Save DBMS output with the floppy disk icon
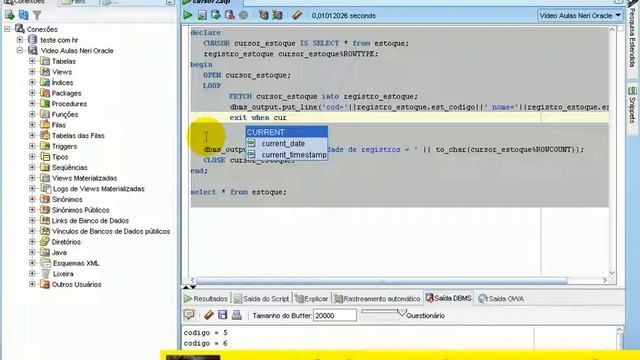 click(222, 315)
